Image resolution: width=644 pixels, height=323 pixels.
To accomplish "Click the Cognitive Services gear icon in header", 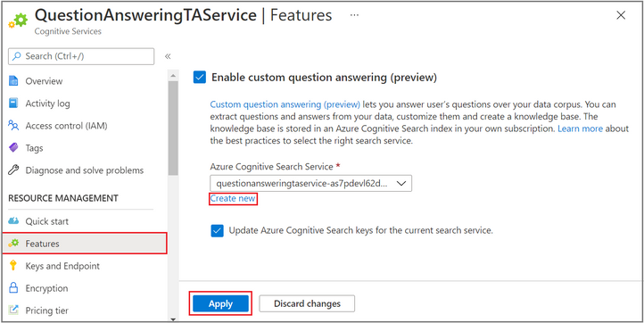I will [18, 21].
